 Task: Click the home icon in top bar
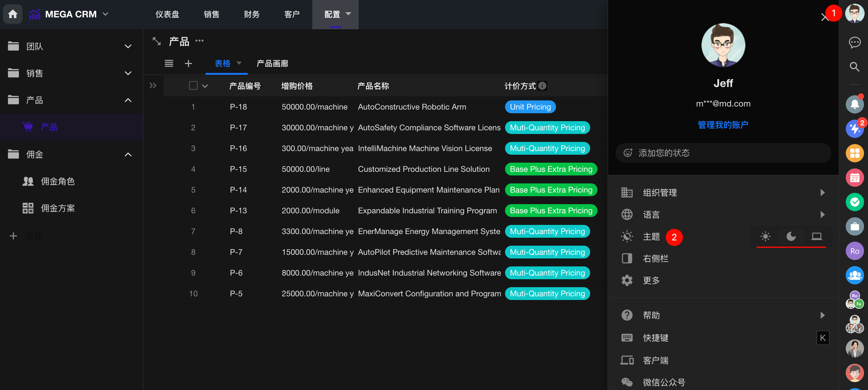coord(13,14)
